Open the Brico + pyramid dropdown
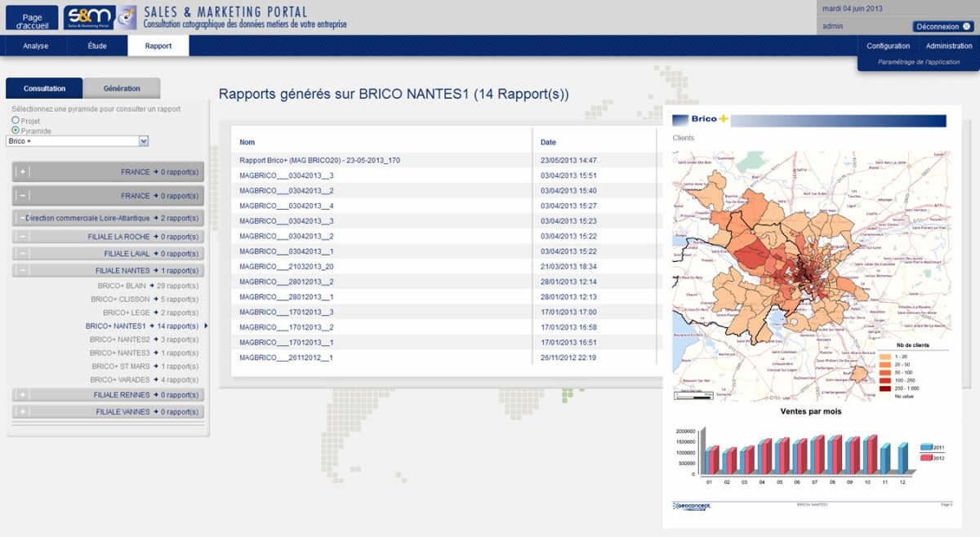Image resolution: width=980 pixels, height=537 pixels. [144, 141]
